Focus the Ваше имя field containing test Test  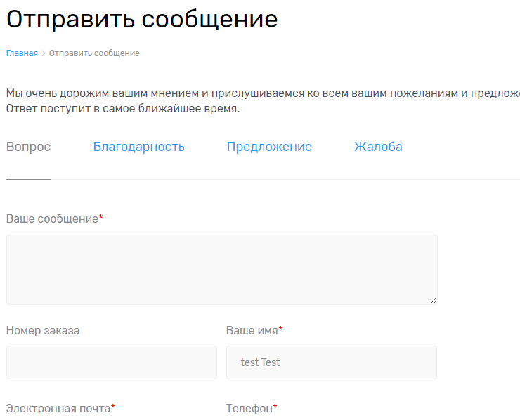click(331, 362)
